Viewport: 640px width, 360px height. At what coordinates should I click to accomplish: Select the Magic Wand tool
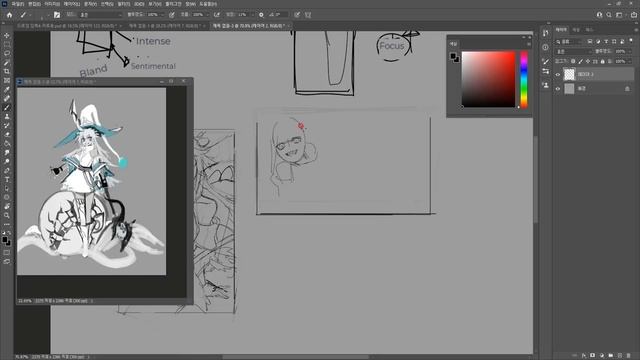7,62
